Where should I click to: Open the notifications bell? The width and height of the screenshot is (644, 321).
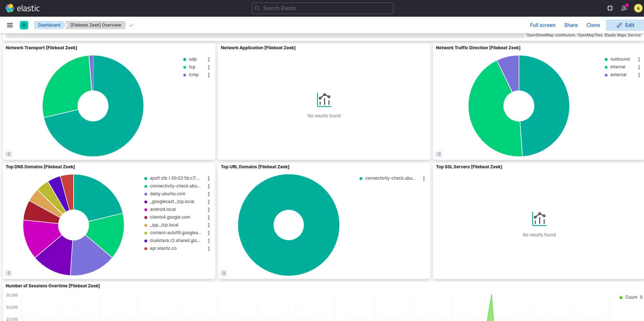[624, 8]
